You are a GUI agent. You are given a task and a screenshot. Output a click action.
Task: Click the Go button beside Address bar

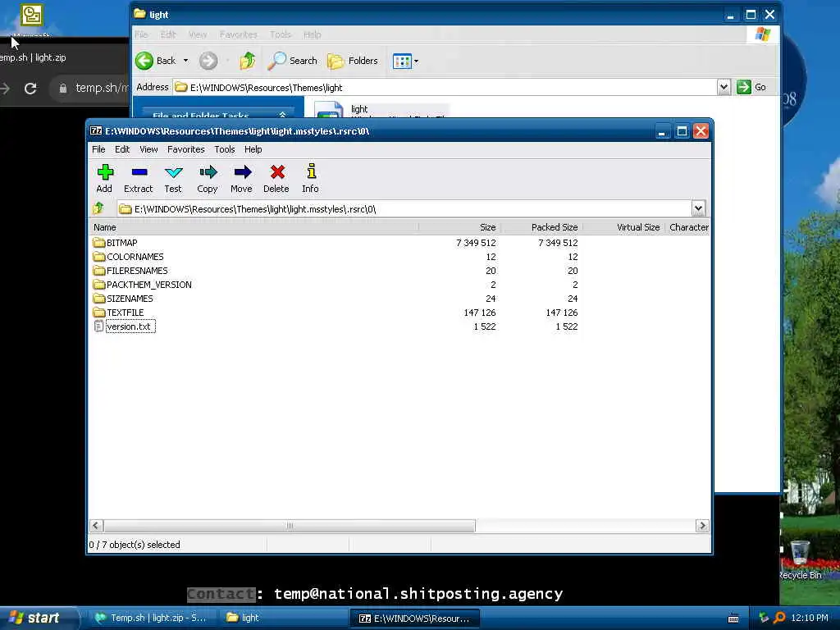point(752,87)
